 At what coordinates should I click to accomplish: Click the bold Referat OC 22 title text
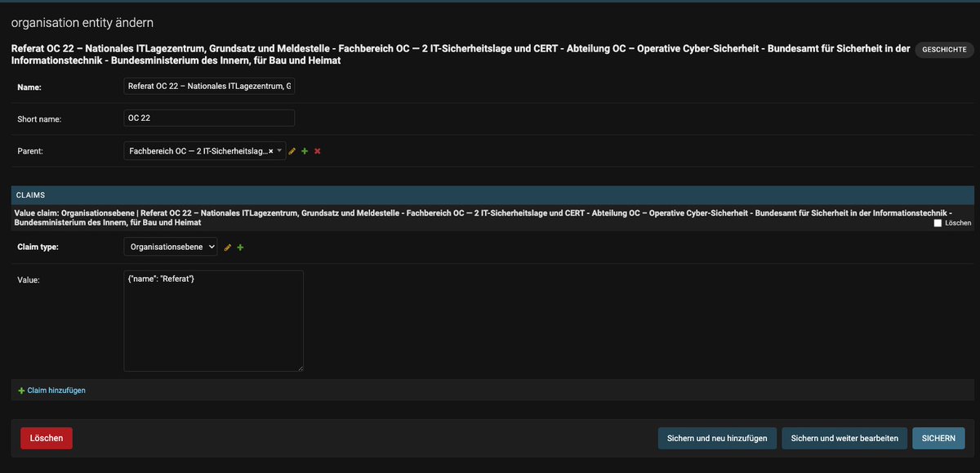point(461,55)
